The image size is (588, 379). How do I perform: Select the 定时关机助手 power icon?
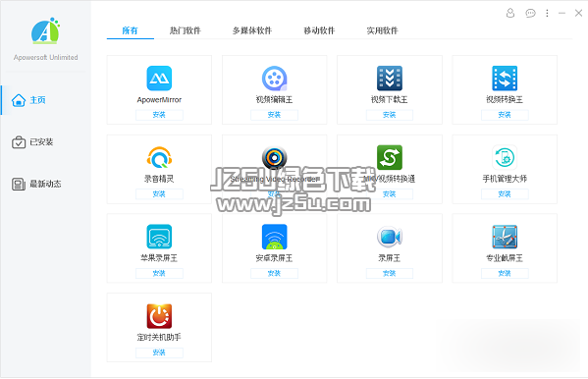[x=159, y=316]
